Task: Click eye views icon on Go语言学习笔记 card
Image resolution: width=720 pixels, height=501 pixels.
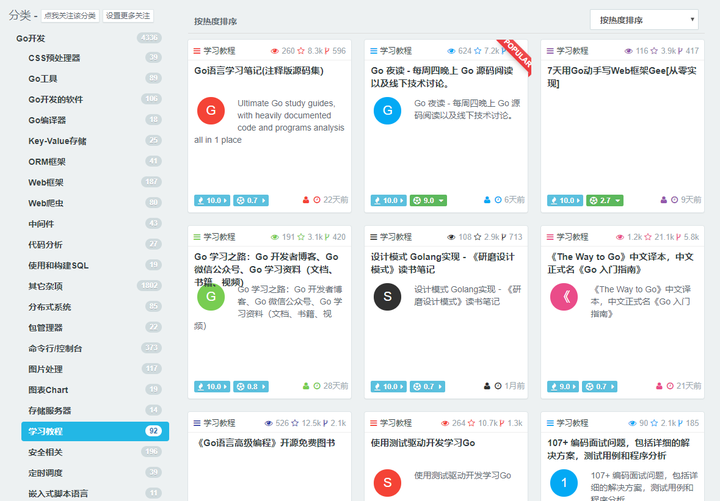Action: click(275, 51)
